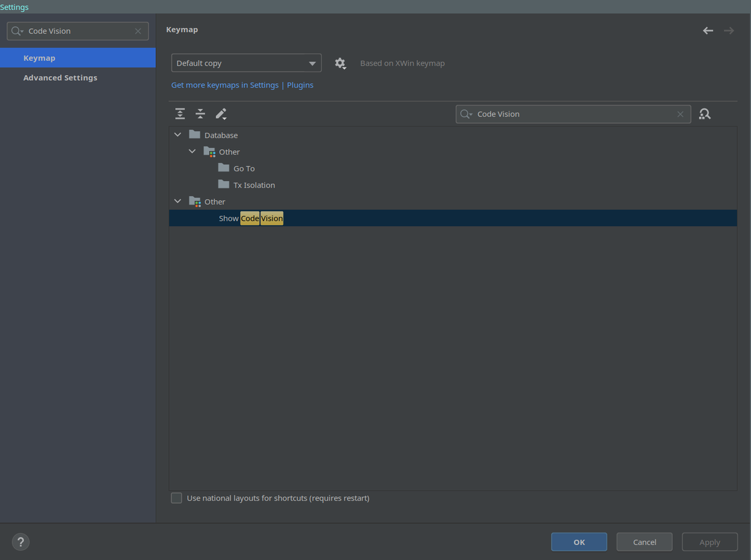Open search history in settings sidebar search
Image resolution: width=751 pixels, height=560 pixels.
(x=18, y=31)
